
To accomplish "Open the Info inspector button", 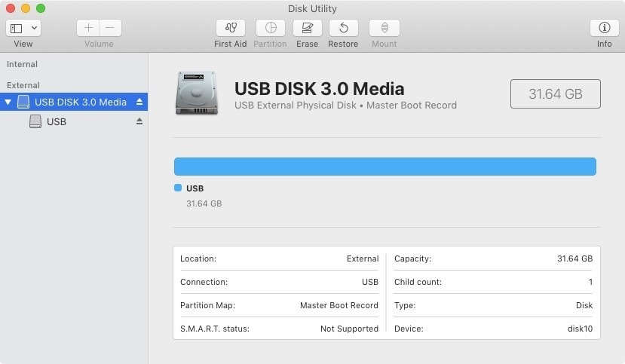I will 604,28.
